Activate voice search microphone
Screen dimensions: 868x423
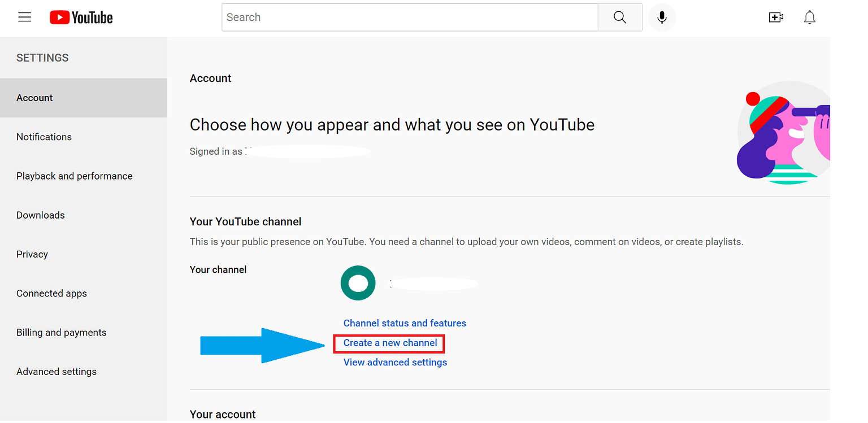click(x=661, y=18)
